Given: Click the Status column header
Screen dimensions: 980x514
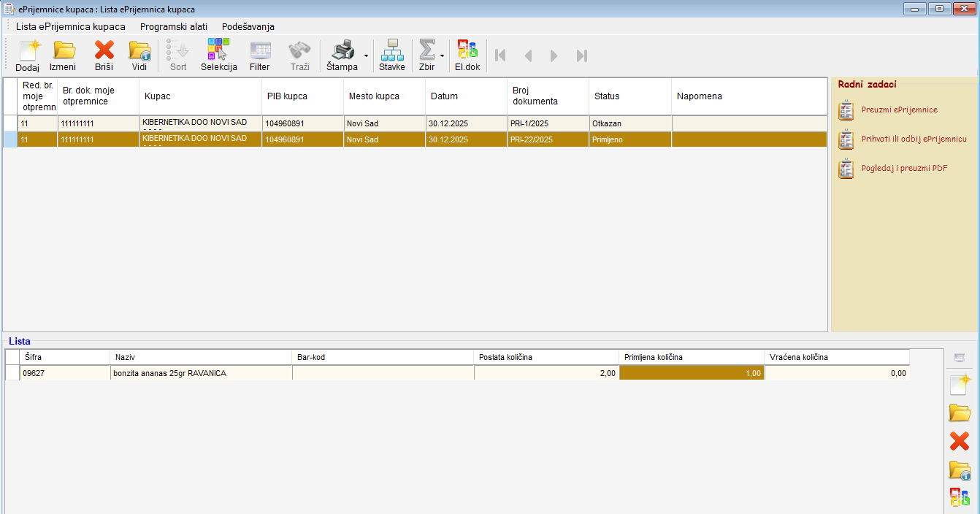Looking at the screenshot, I should tap(629, 96).
